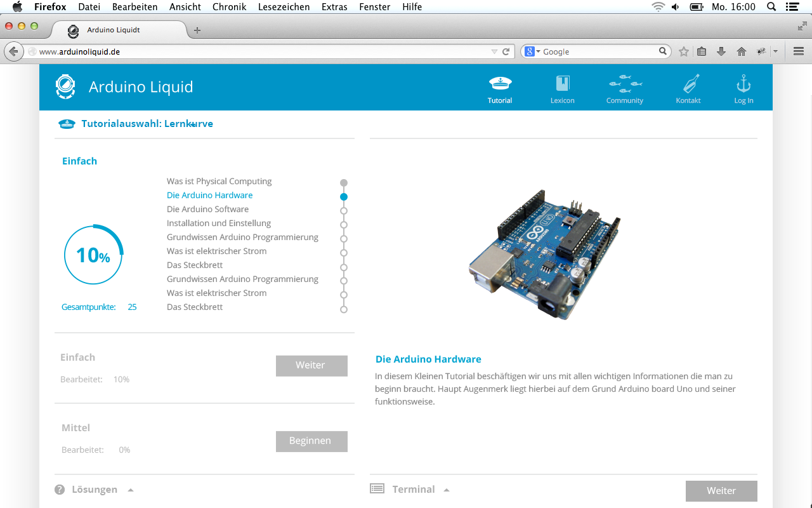Click the Terminal panel label

click(414, 490)
